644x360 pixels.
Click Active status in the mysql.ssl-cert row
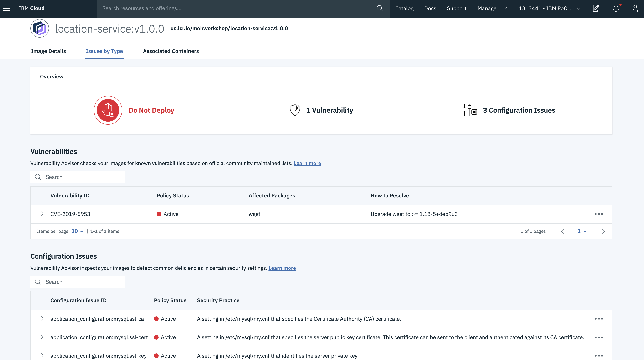click(x=165, y=337)
